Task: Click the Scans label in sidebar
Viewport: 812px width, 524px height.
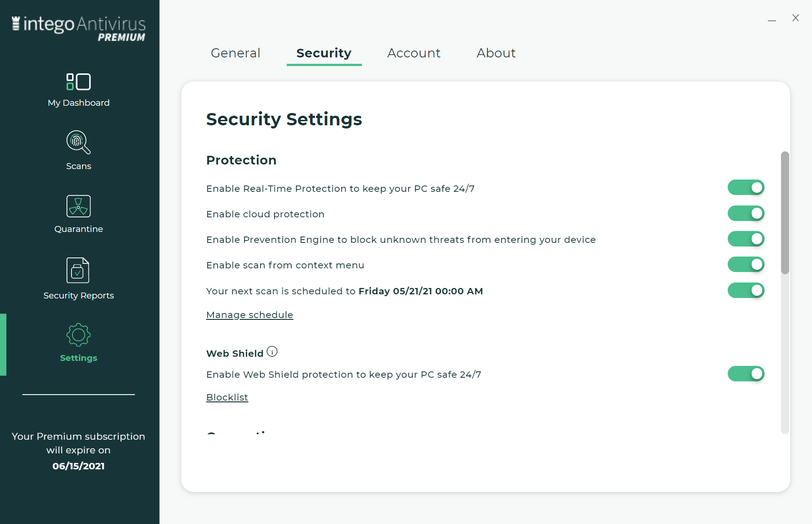Action: point(78,166)
